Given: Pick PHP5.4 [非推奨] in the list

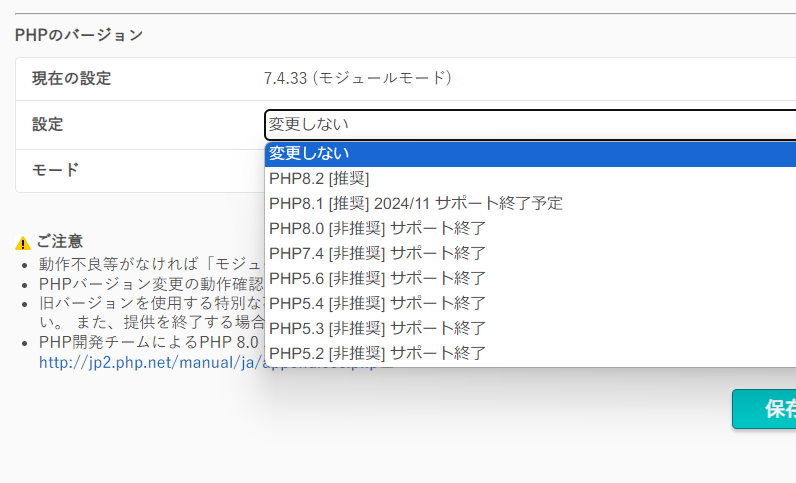Looking at the screenshot, I should click(377, 303).
